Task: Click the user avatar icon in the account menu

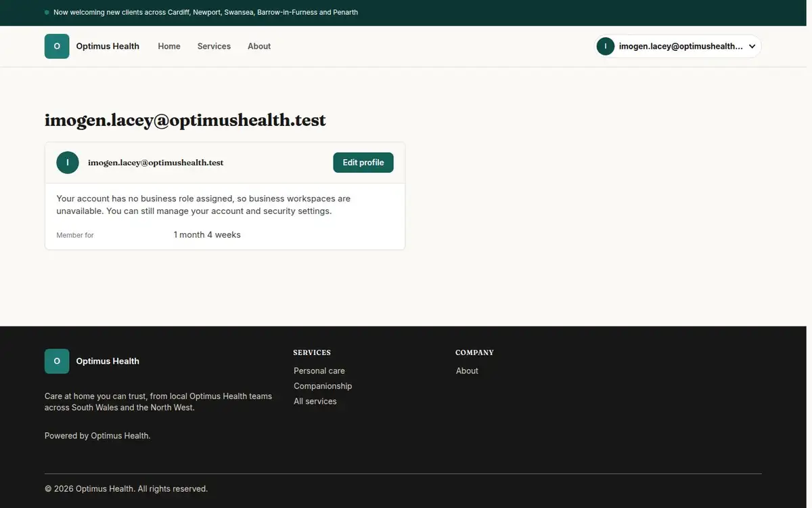Action: (605, 46)
